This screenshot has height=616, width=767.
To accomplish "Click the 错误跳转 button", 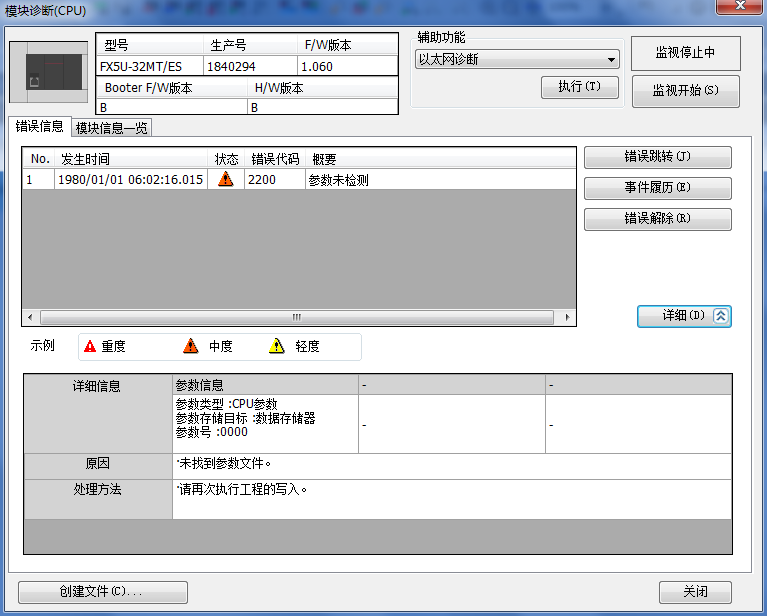I will pyautogui.click(x=657, y=157).
